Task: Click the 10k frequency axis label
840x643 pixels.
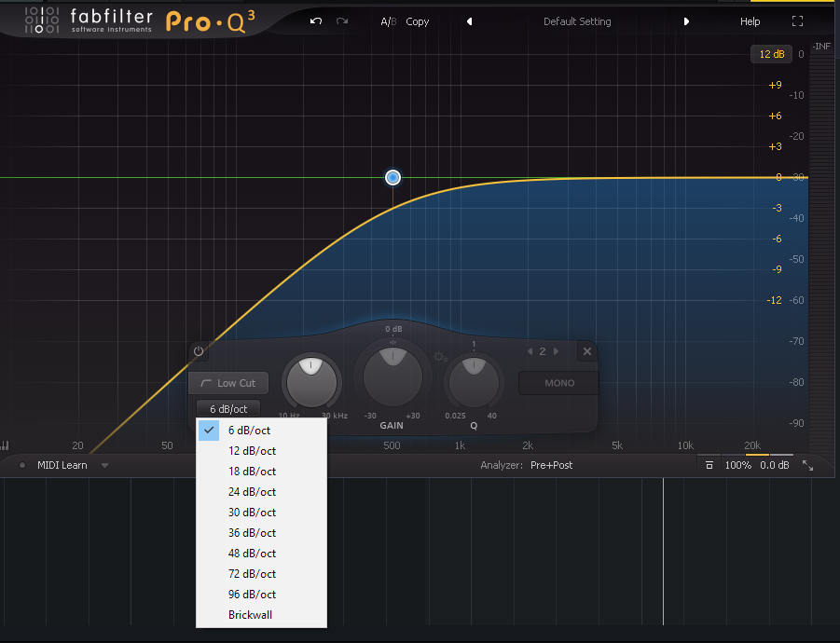Action: pyautogui.click(x=685, y=445)
